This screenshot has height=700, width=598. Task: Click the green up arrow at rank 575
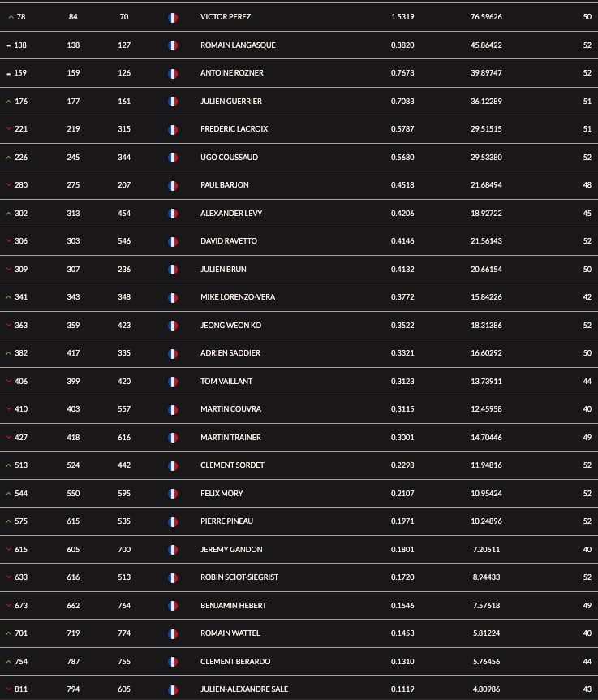(x=8, y=521)
